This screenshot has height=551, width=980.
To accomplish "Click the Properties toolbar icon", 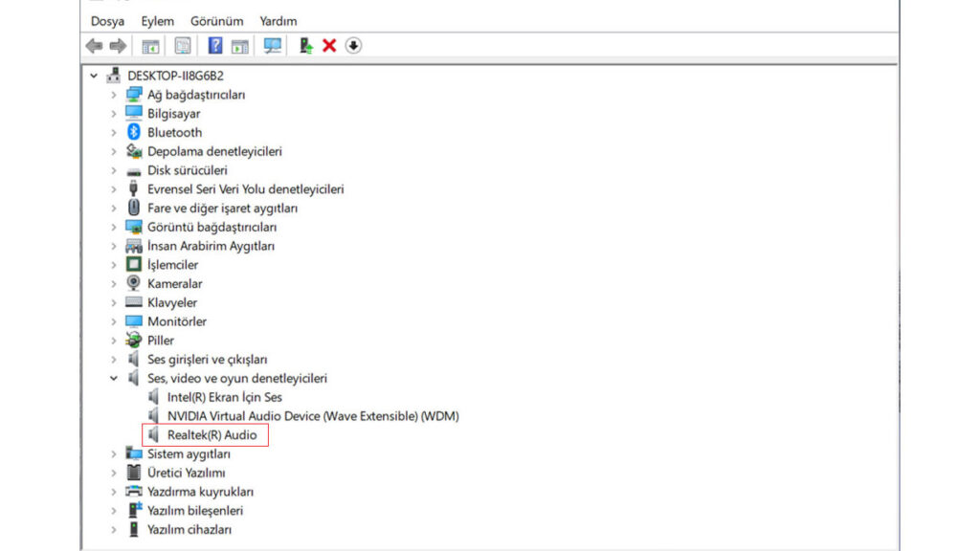I will click(x=183, y=46).
